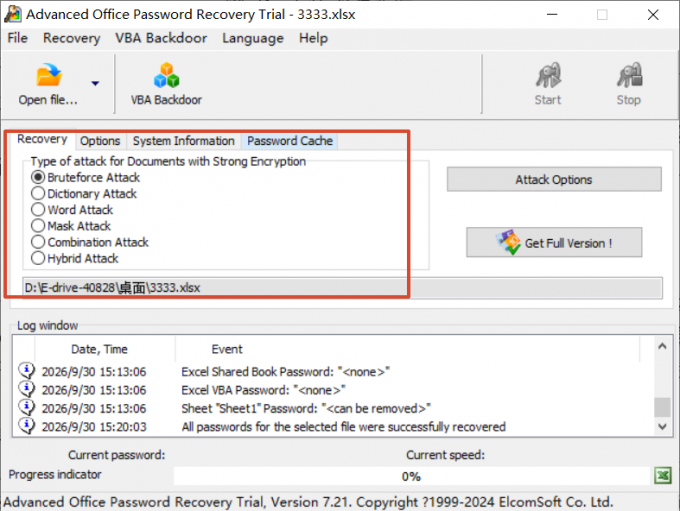Close the Advanced Office Password Recovery window
The image size is (680, 511).
coord(653,15)
